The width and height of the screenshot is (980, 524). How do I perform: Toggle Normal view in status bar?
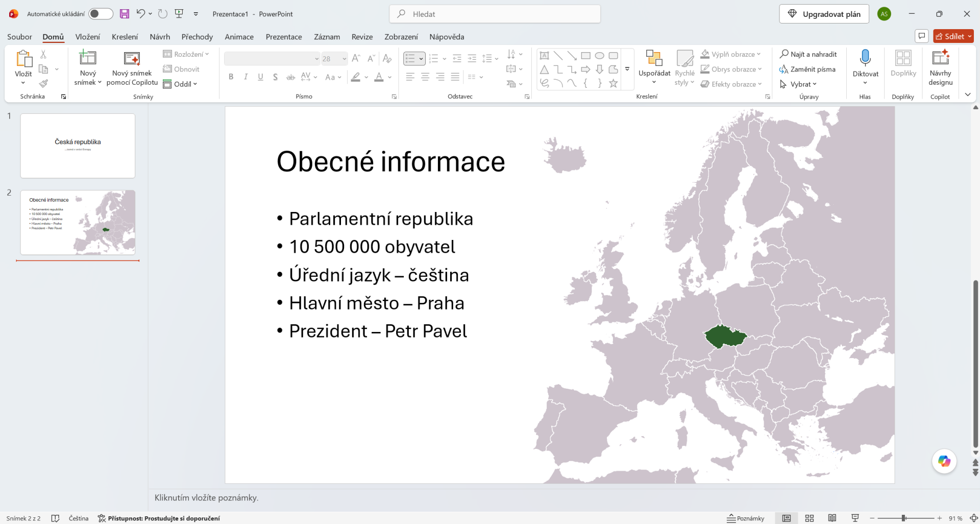coord(787,518)
